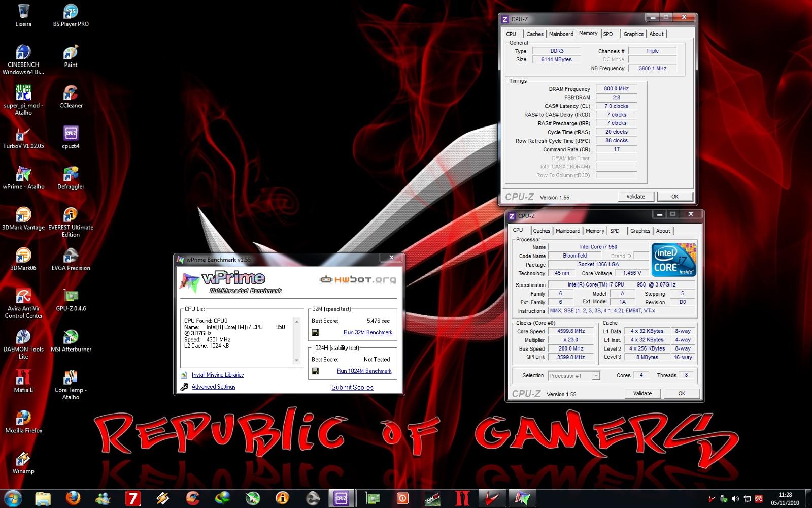Open the cpuz64 desktop icon
Image resolution: width=812 pixels, height=508 pixels.
point(71,137)
